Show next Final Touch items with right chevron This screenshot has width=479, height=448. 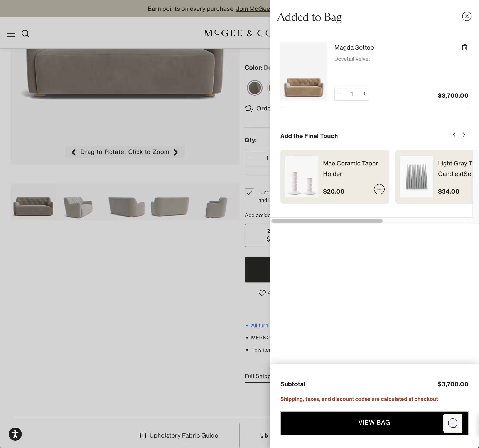tap(463, 135)
